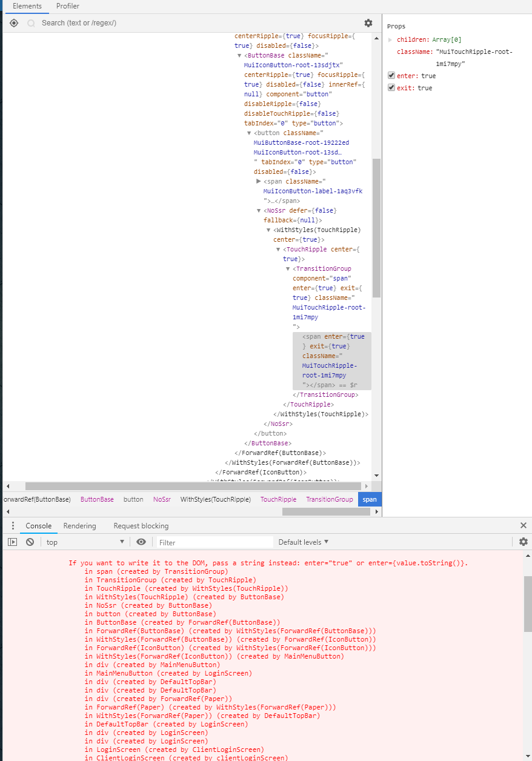Switch to the Profiler tab
The image size is (532, 761).
pyautogui.click(x=67, y=6)
